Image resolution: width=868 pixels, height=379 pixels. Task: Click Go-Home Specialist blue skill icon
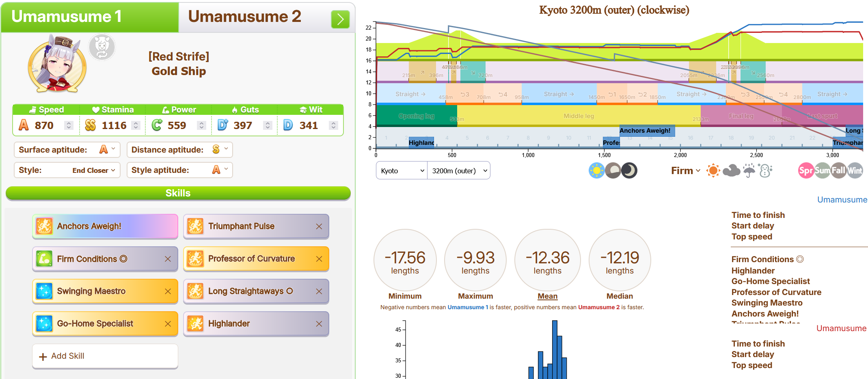click(x=44, y=324)
